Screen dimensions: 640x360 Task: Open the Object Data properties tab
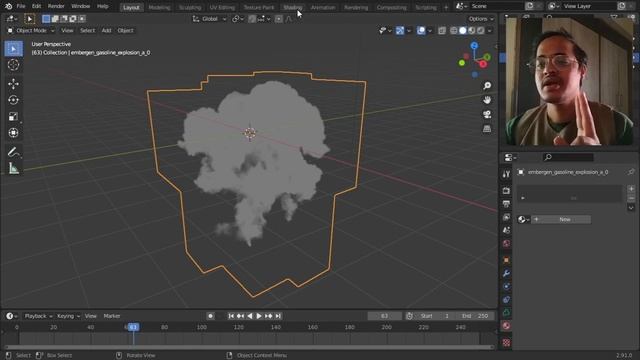tap(507, 313)
